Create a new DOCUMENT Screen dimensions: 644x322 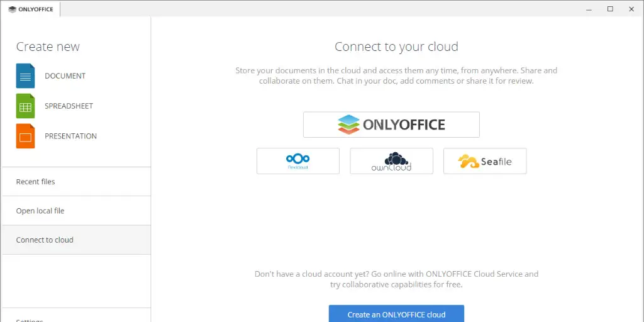(x=65, y=76)
